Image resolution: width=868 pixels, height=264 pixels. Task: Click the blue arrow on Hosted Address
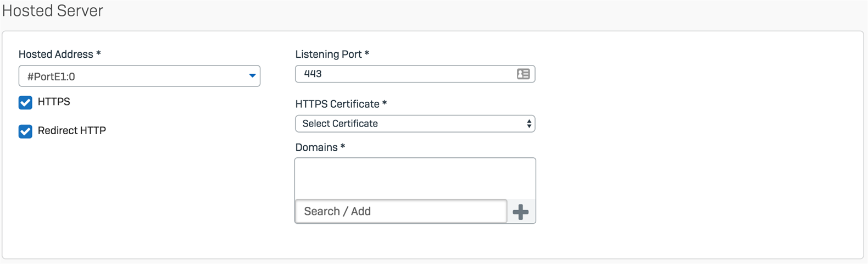coord(252,76)
